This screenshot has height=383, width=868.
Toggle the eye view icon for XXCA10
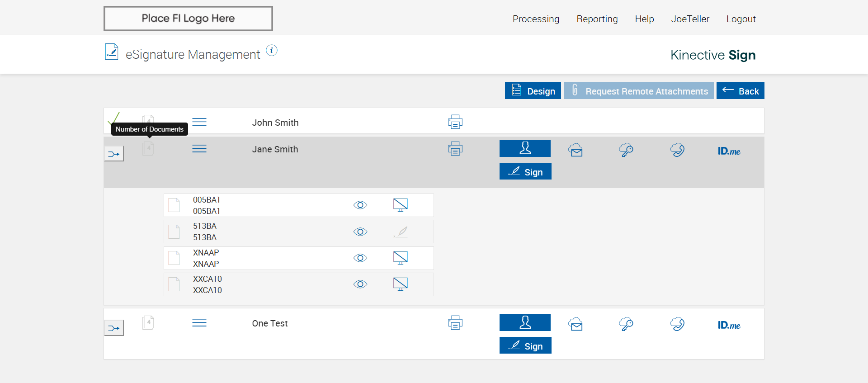pos(360,284)
